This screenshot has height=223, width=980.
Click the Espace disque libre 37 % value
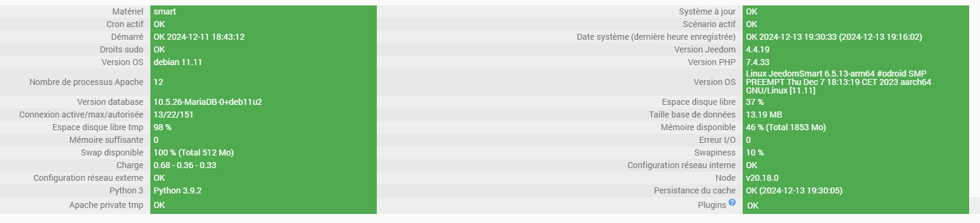tap(755, 102)
